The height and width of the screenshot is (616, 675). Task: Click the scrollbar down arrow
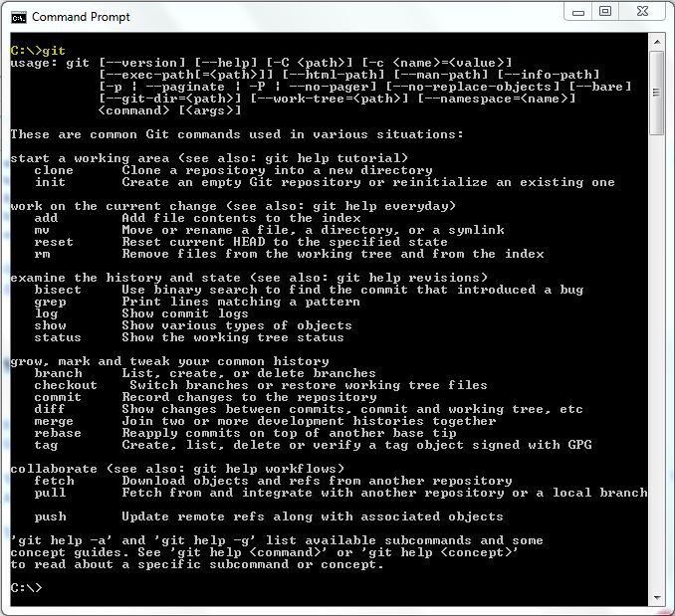tap(657, 597)
